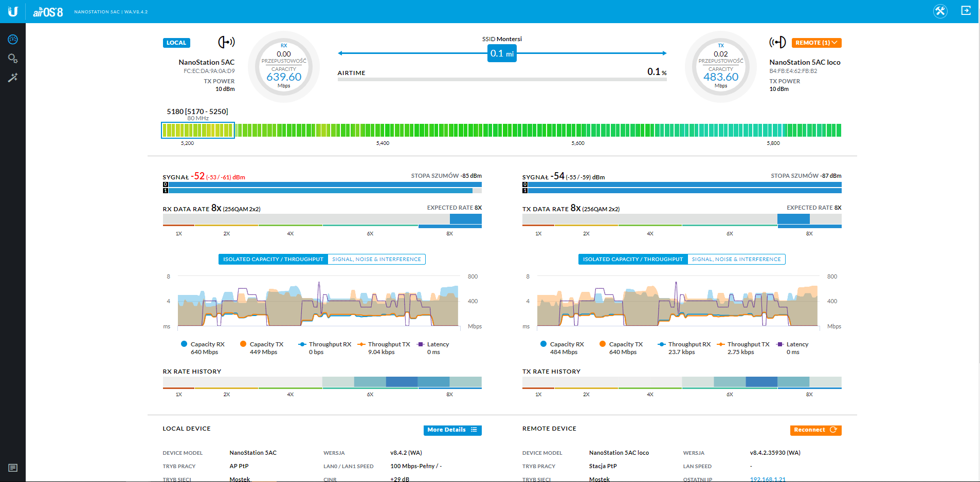Switch left chart to Signal, Noise & Interference
Screen dimensions: 980x482
pos(376,259)
